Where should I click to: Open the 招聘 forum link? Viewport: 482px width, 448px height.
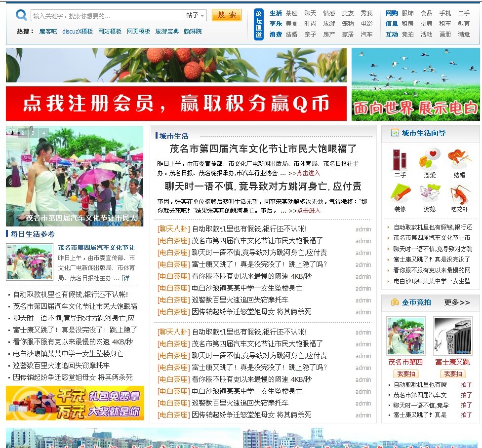coord(426,24)
